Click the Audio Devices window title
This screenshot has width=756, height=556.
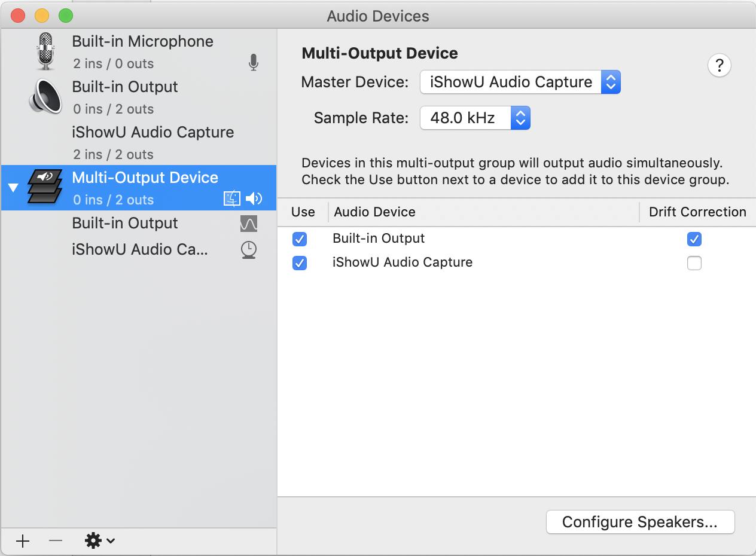tap(378, 16)
